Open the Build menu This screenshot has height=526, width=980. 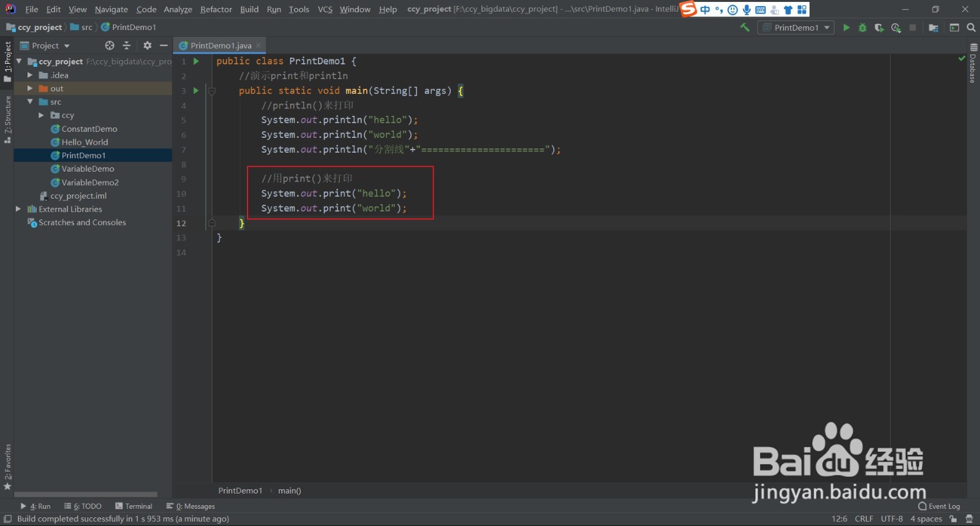(x=249, y=9)
